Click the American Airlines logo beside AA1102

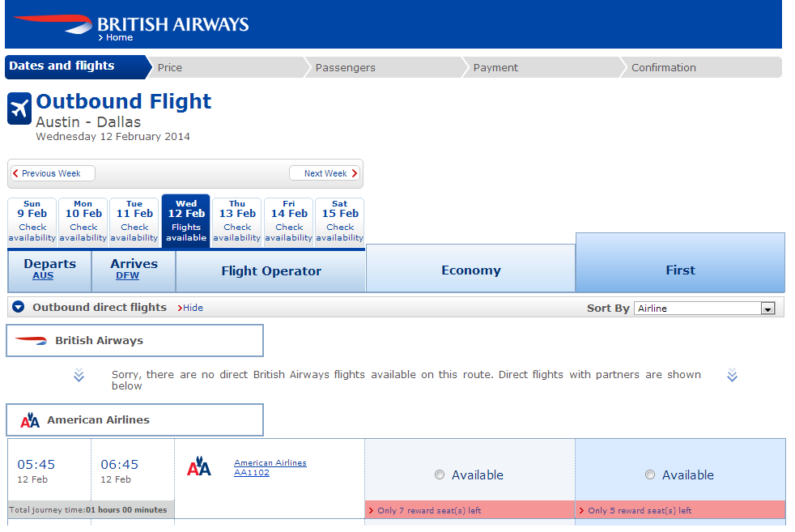[199, 466]
